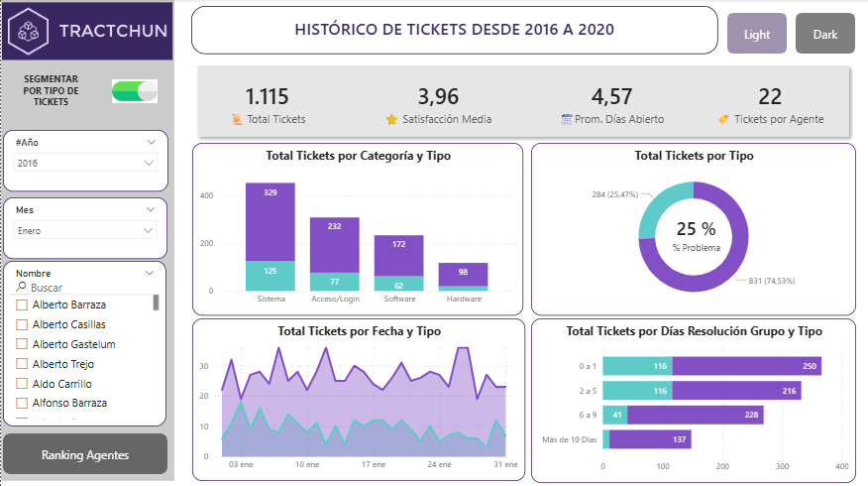Select the Software teal bar segment 62

[398, 284]
